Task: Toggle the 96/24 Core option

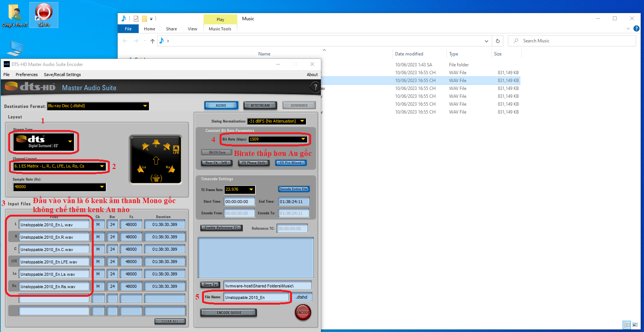Action: click(217, 153)
